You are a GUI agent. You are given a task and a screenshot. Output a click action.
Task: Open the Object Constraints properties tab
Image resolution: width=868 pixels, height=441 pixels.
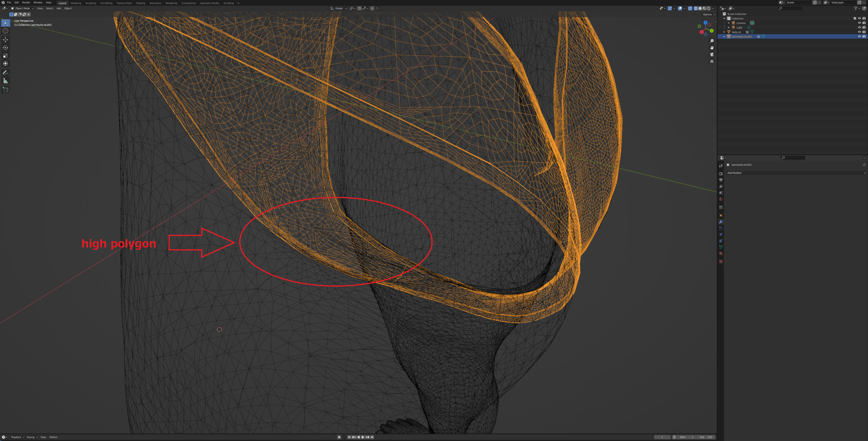tap(721, 241)
